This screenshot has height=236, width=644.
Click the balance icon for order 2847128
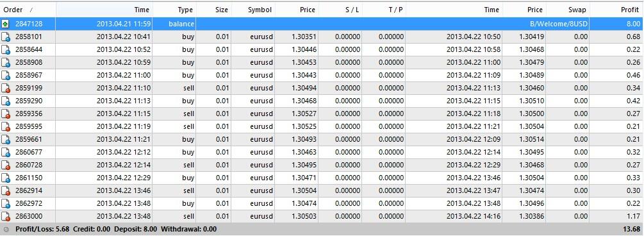[5, 24]
